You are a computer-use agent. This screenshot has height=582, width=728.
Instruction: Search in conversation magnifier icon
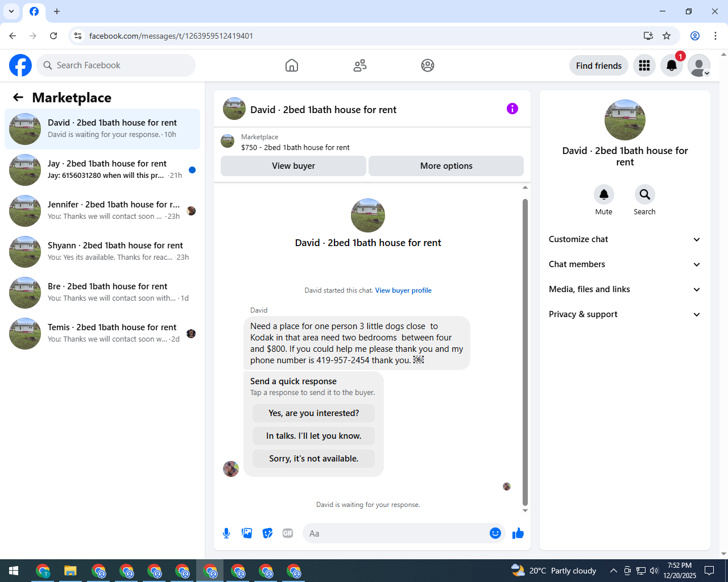[x=645, y=194]
